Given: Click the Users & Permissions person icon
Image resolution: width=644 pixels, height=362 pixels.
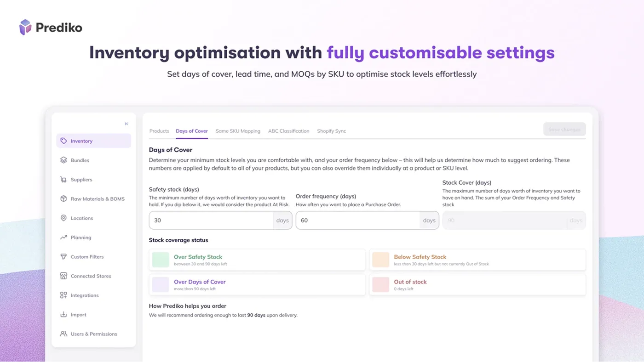Looking at the screenshot, I should click(63, 334).
